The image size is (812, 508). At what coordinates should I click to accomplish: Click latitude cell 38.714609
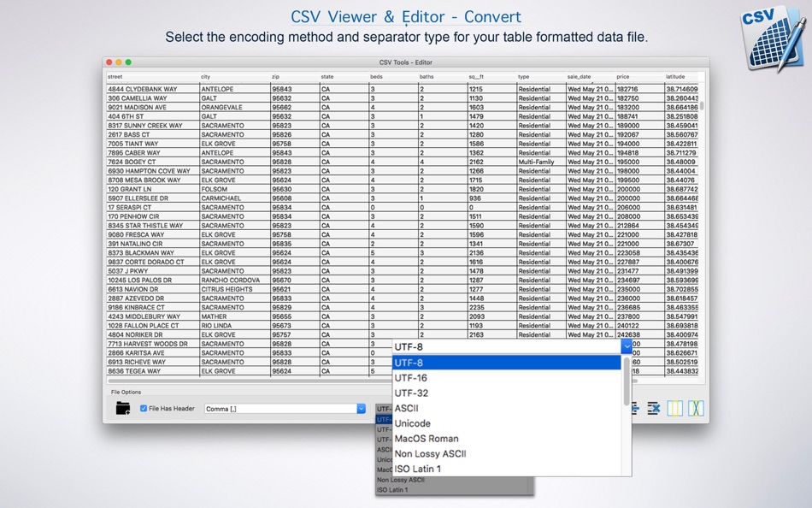pos(682,89)
